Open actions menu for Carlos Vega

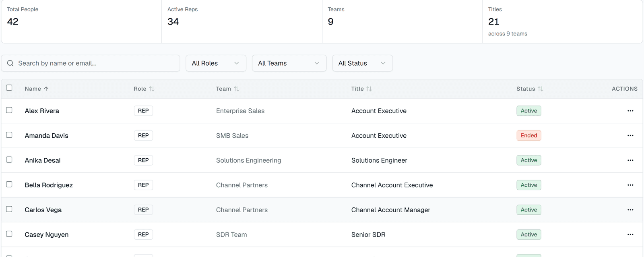630,210
